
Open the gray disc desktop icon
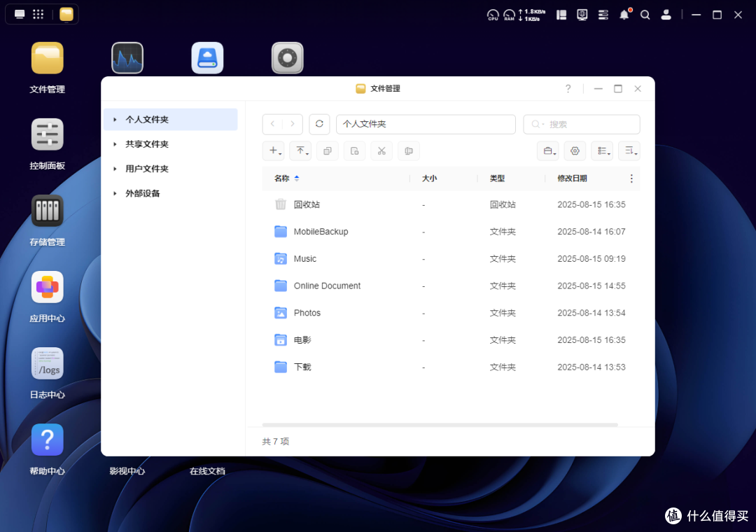click(x=288, y=58)
